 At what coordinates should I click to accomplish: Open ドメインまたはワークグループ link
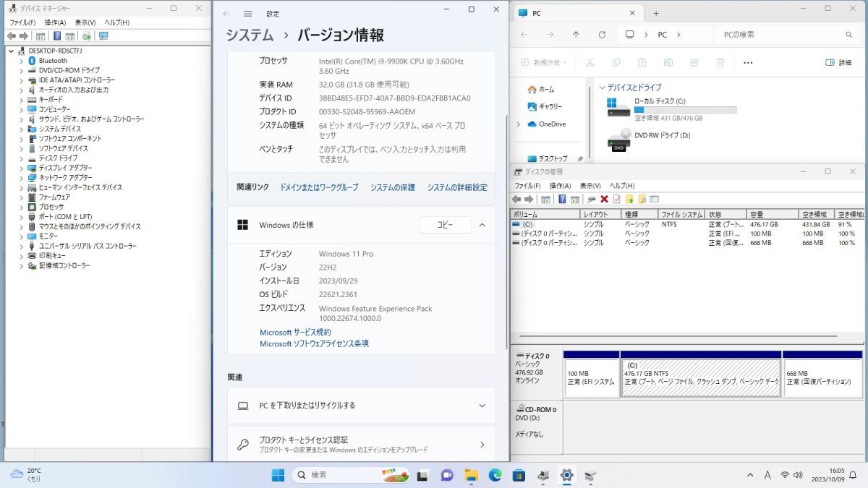(x=319, y=187)
